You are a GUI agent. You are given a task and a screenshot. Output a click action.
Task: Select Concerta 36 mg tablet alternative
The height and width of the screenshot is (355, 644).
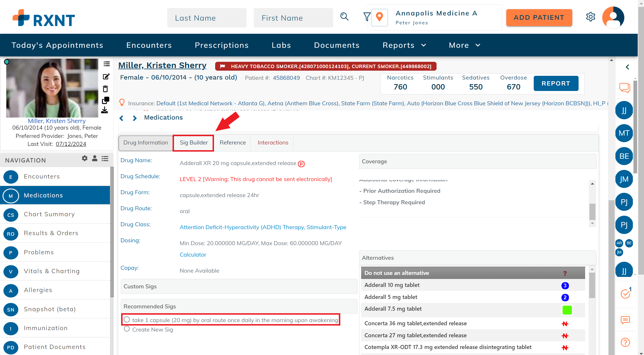click(473, 323)
